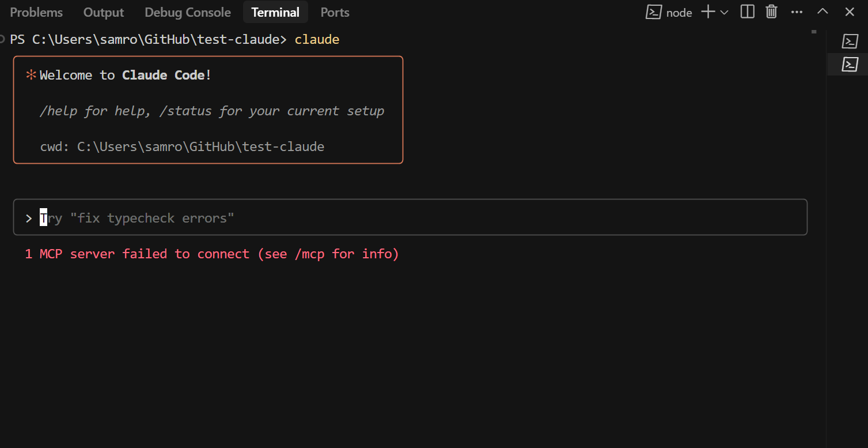Create a new terminal with plus icon
This screenshot has height=448, width=868.
708,12
